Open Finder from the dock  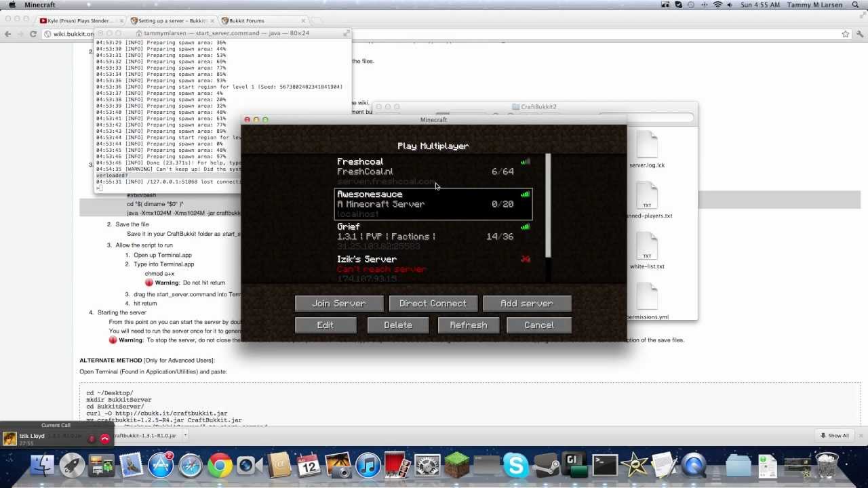point(43,466)
